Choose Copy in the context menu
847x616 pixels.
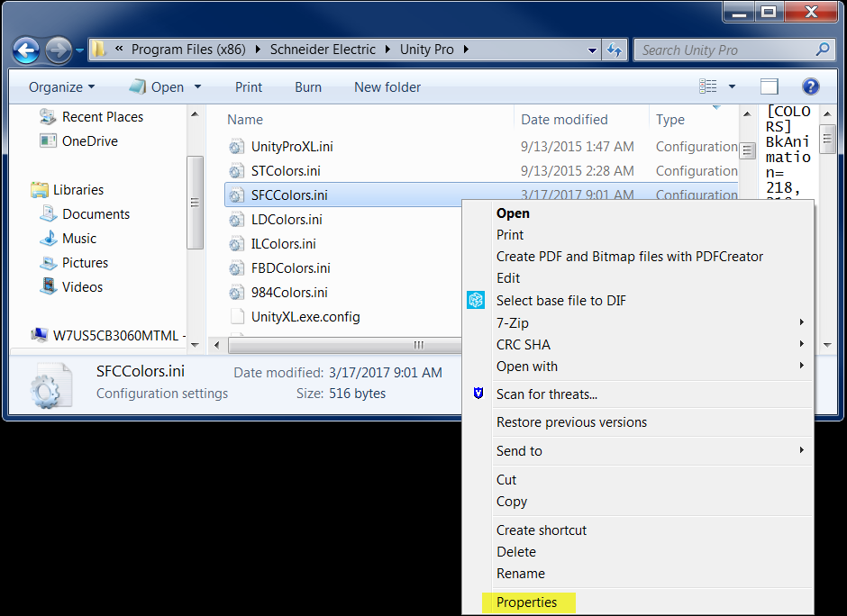pyautogui.click(x=512, y=502)
